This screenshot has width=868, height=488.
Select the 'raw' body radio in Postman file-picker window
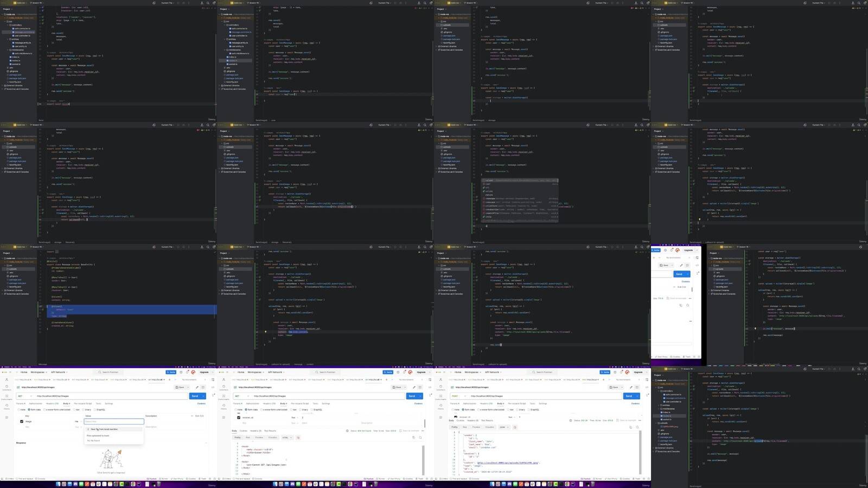click(74, 409)
